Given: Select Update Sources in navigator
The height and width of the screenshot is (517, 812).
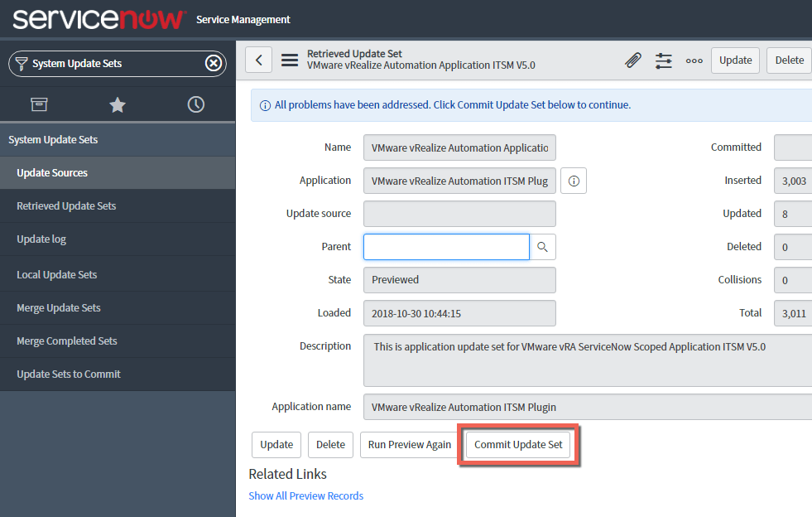Looking at the screenshot, I should tap(52, 172).
